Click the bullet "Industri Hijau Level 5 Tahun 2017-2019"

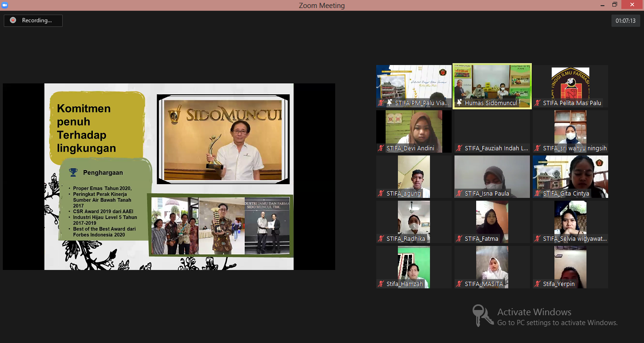pyautogui.click(x=105, y=220)
